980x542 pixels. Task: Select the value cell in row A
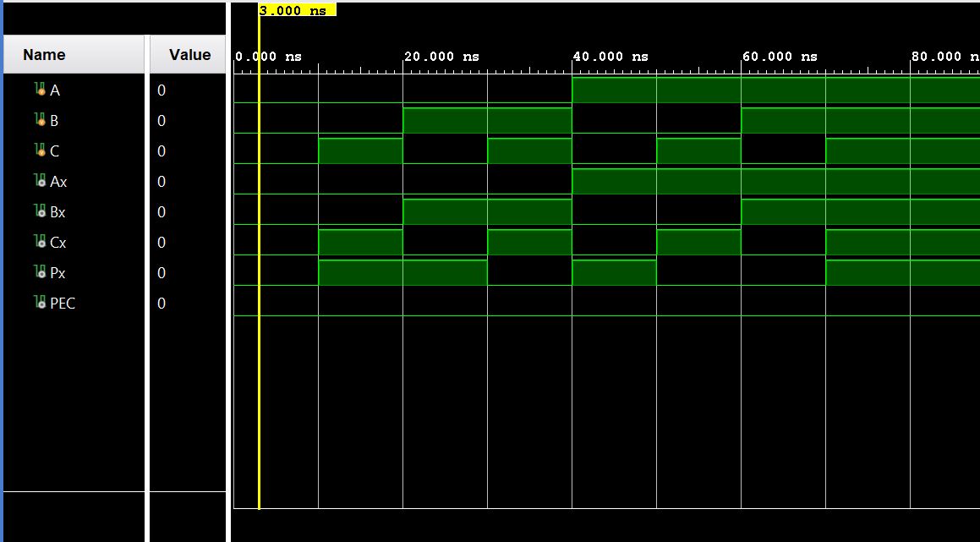tap(162, 90)
